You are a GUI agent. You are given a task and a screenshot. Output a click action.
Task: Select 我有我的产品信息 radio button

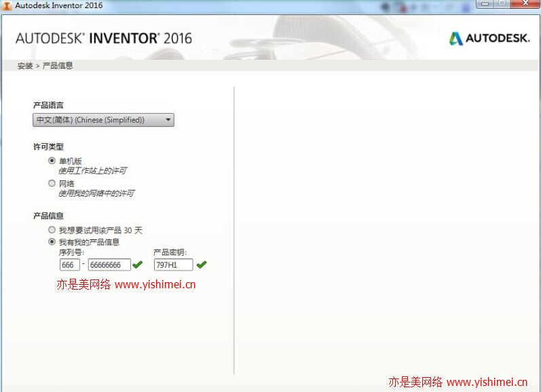coord(52,241)
